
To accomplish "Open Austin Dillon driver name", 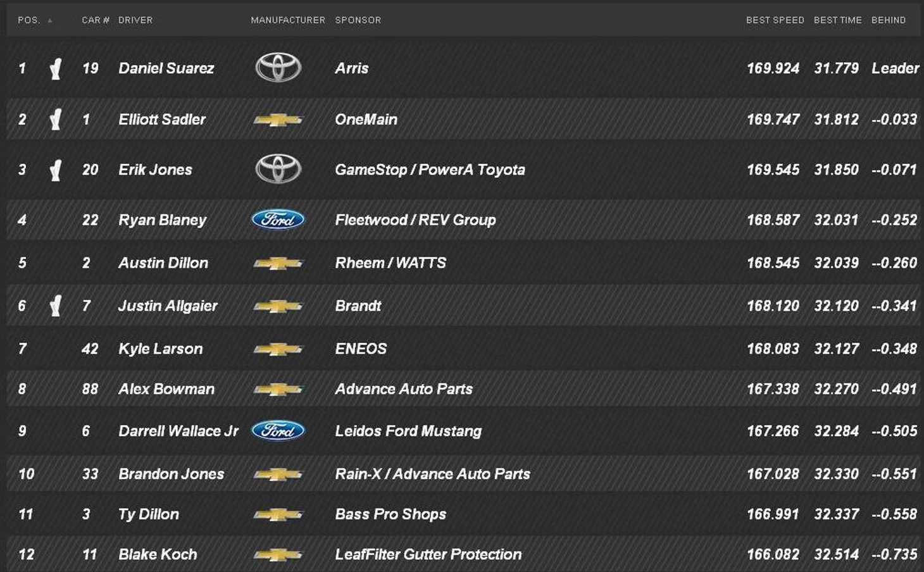I will click(163, 263).
